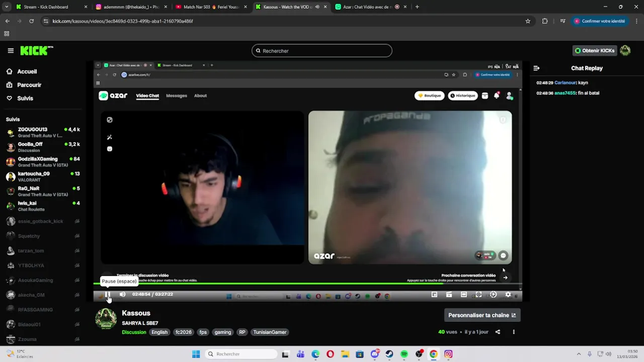Open the three-dot more options menu
The image size is (644, 362).
click(514, 332)
